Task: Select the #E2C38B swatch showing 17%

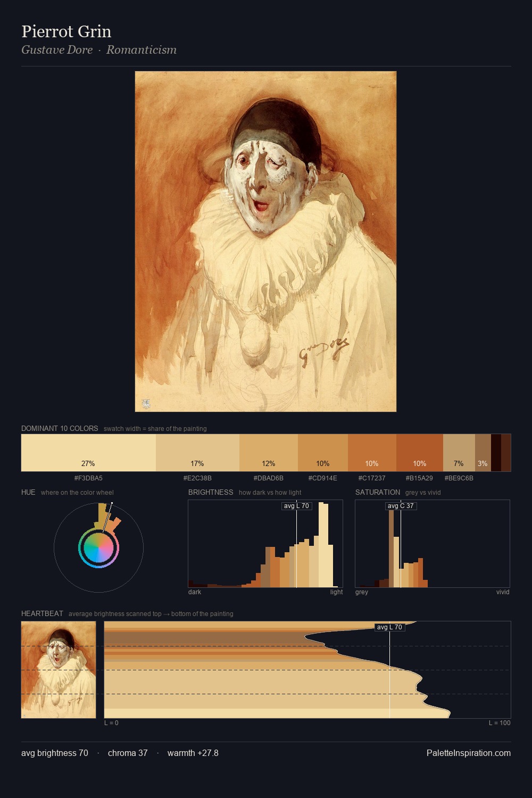Action: tap(197, 453)
